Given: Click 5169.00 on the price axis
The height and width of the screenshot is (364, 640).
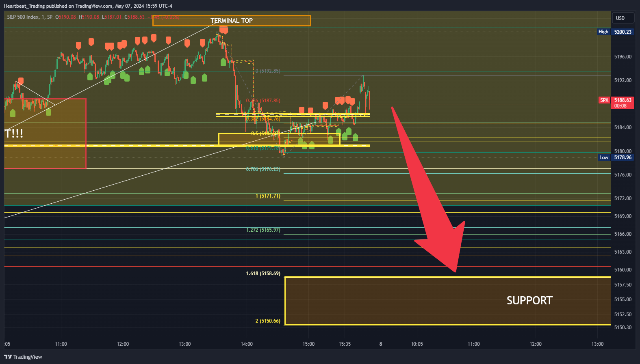Looking at the screenshot, I should tap(623, 216).
